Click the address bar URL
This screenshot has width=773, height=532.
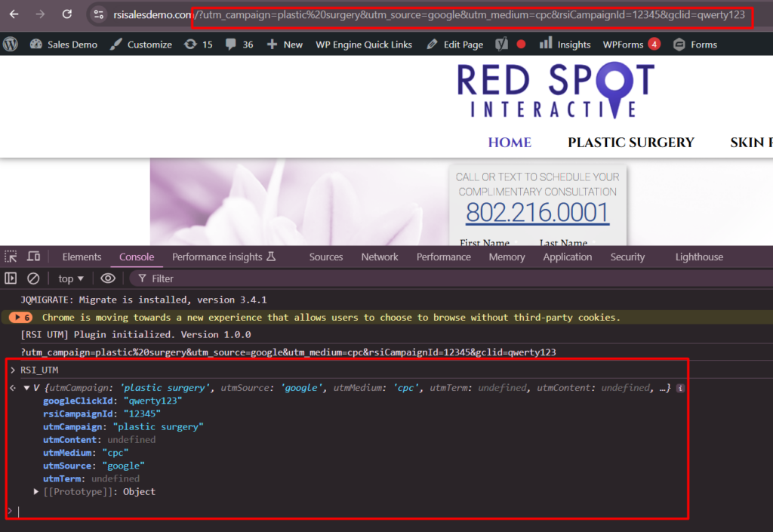pyautogui.click(x=429, y=15)
